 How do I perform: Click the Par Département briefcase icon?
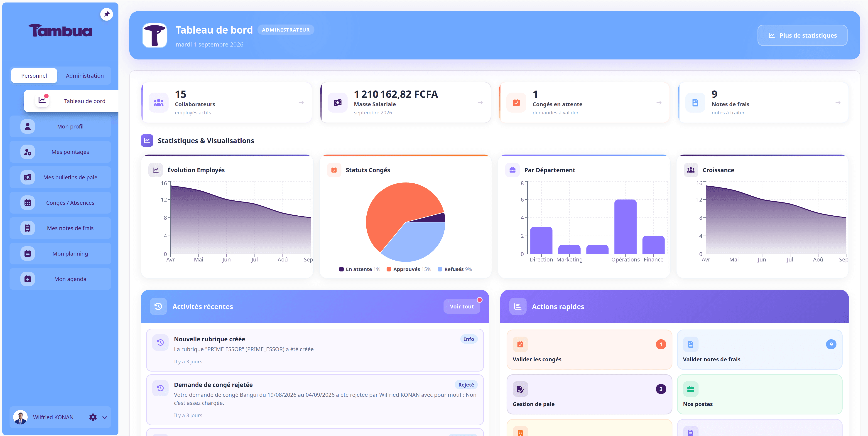(512, 170)
